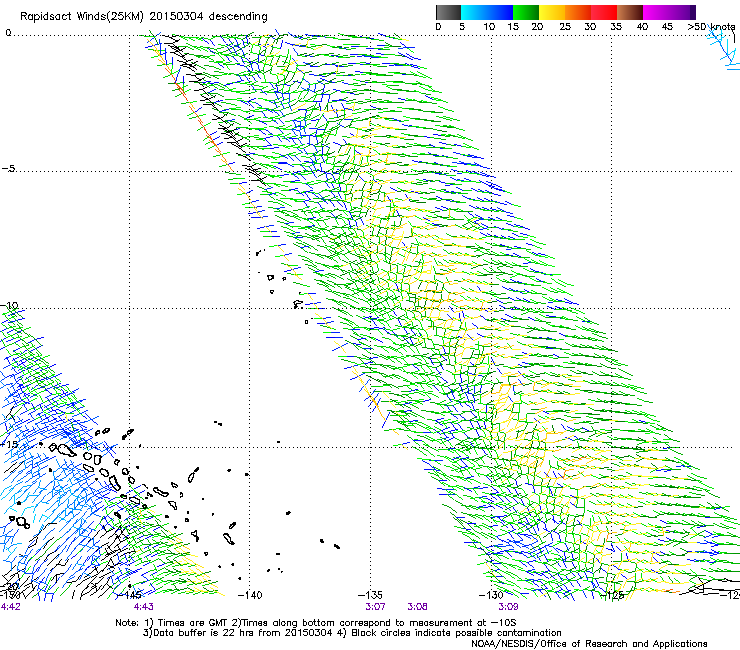Select the blue 10-15 knots color segment
Viewport: 740px width, 650px height.
click(x=500, y=12)
